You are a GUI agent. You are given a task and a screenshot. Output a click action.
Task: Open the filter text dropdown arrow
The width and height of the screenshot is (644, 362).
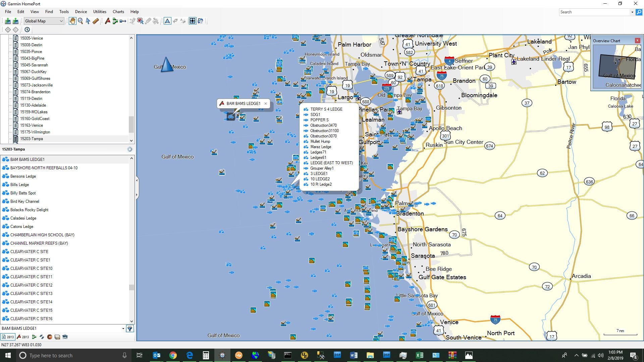123,328
